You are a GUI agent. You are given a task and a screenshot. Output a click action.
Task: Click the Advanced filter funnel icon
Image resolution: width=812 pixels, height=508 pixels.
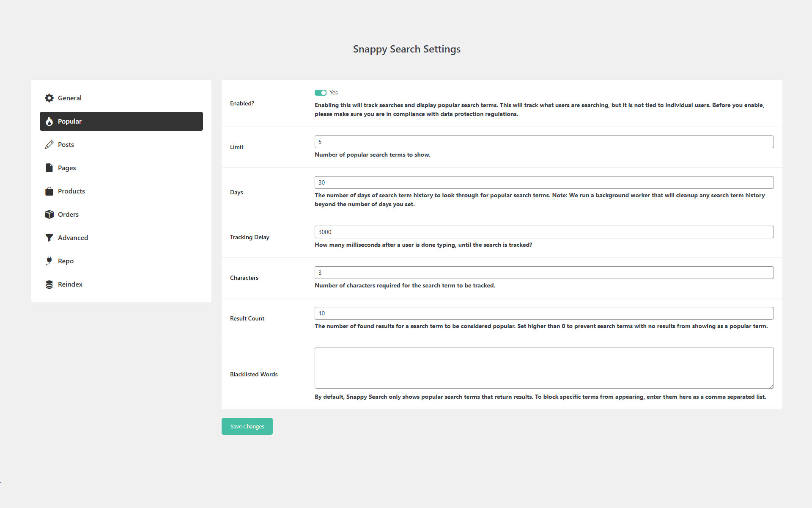tap(49, 237)
